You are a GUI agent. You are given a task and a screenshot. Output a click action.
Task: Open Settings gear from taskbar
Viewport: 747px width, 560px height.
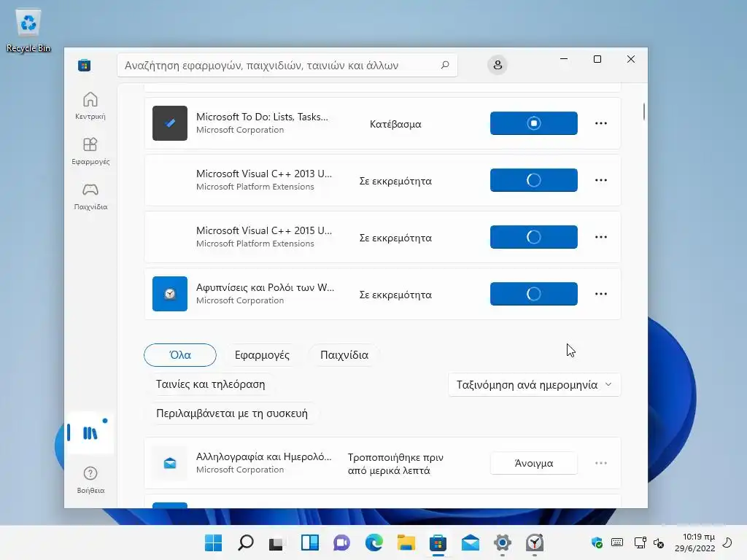[502, 542]
